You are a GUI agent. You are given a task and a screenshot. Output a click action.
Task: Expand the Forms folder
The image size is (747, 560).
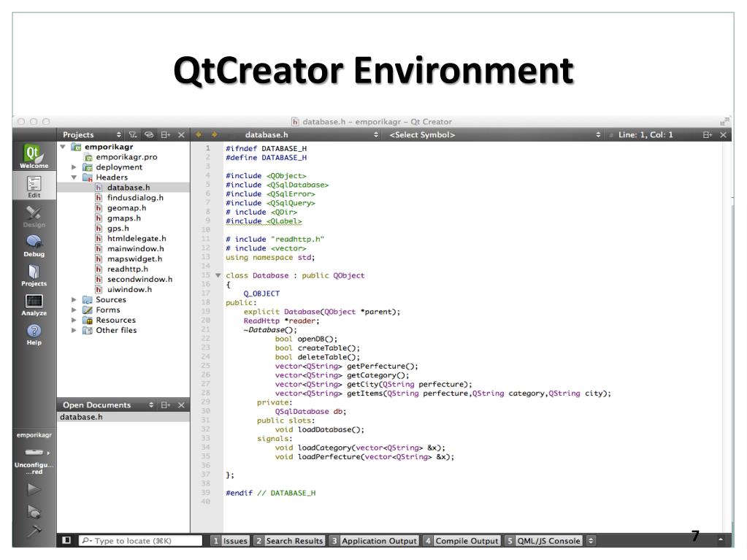pyautogui.click(x=74, y=310)
